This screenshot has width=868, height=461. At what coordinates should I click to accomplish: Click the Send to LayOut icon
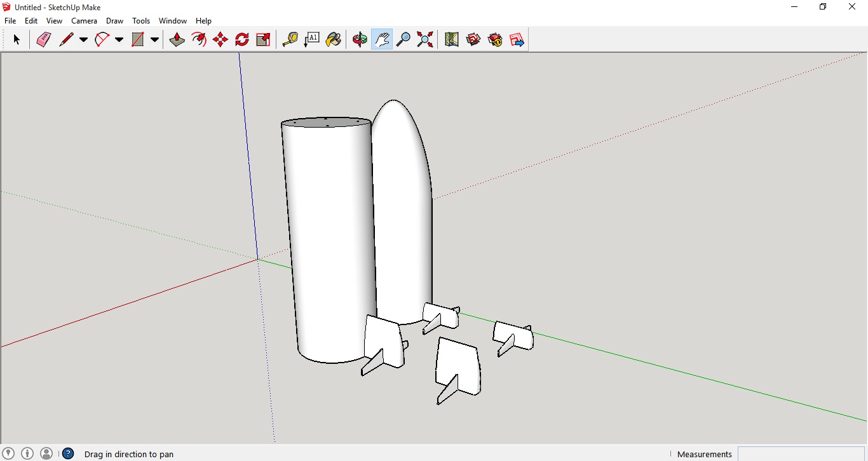tap(517, 40)
